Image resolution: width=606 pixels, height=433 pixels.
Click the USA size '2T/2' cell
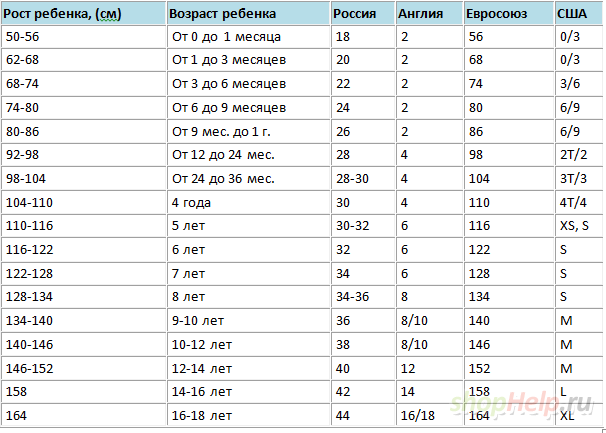[x=579, y=155]
